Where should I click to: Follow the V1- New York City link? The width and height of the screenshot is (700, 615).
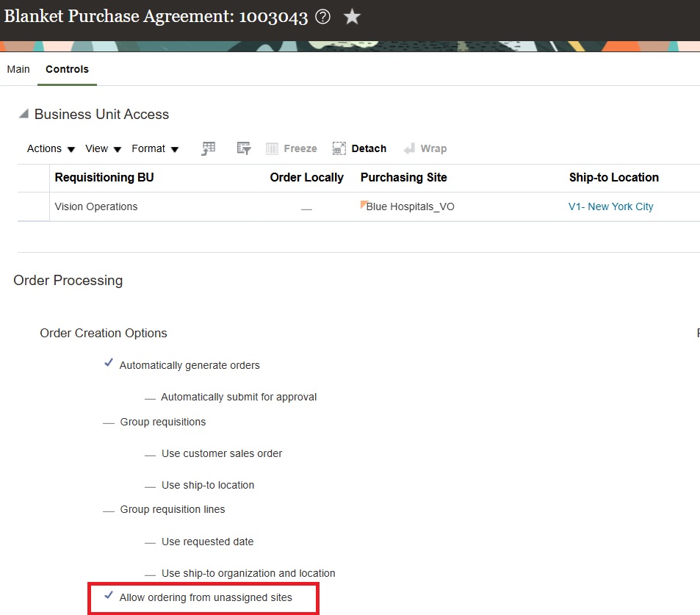click(611, 206)
